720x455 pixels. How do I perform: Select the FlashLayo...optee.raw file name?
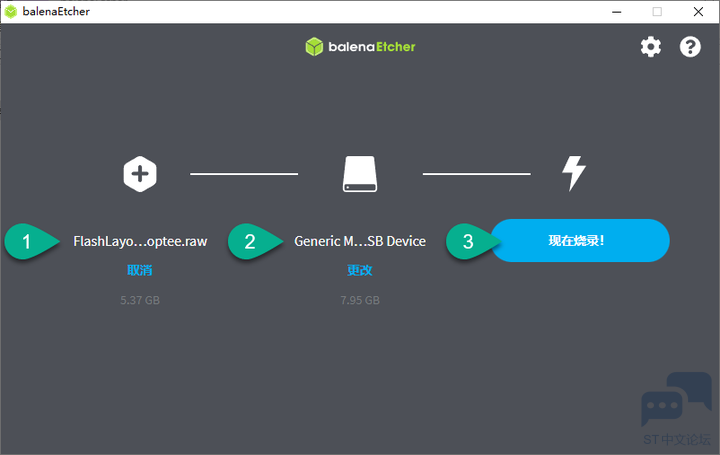pyautogui.click(x=140, y=241)
